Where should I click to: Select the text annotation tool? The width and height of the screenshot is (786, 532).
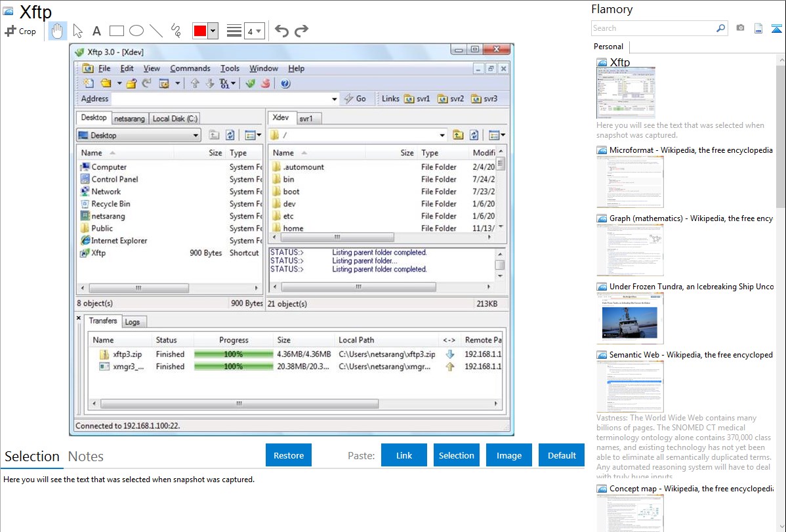tap(96, 31)
